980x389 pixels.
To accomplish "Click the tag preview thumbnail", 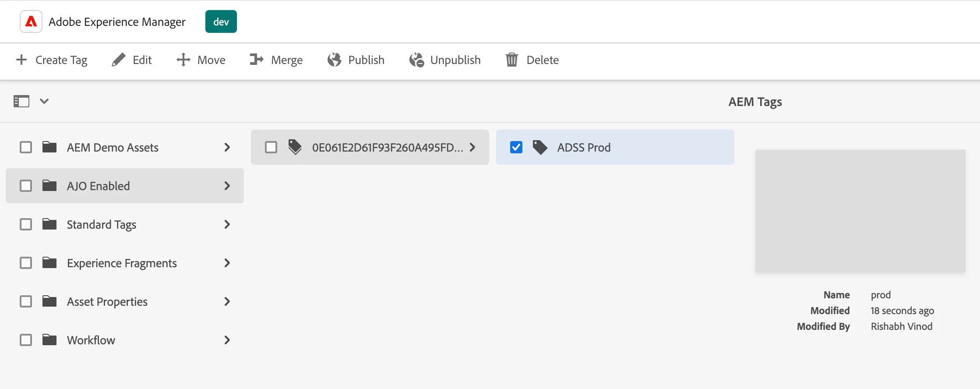I will (x=860, y=211).
